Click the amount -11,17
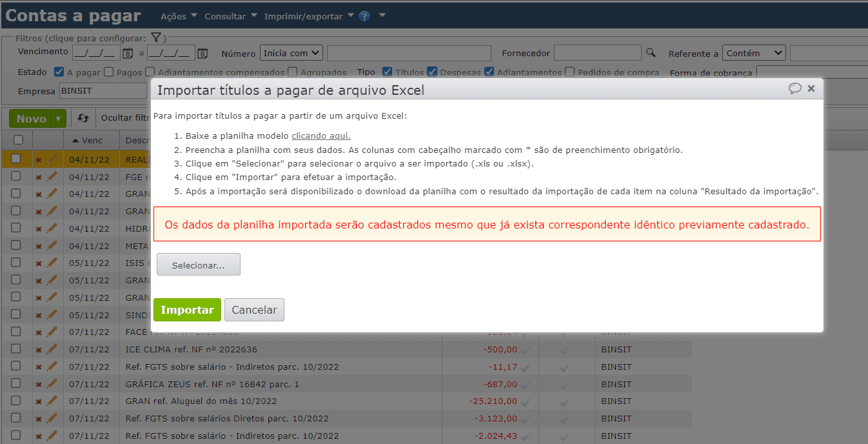This screenshot has width=868, height=444. point(503,367)
